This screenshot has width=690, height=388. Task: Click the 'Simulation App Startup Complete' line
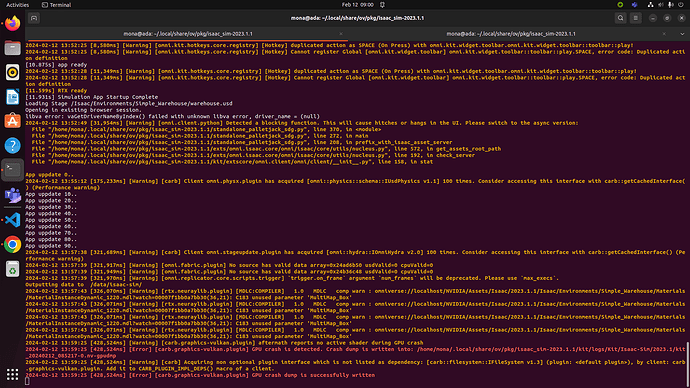click(x=92, y=97)
